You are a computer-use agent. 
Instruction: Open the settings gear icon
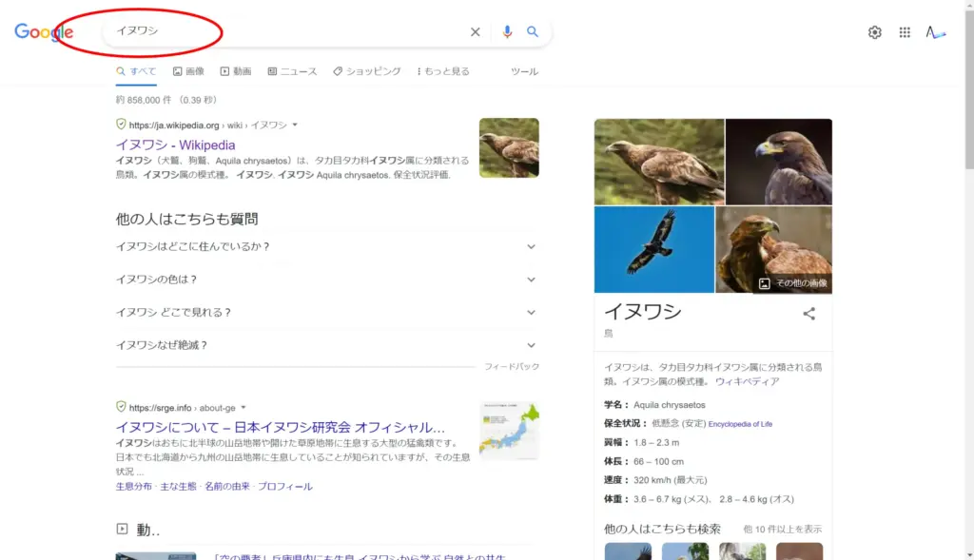click(x=875, y=32)
